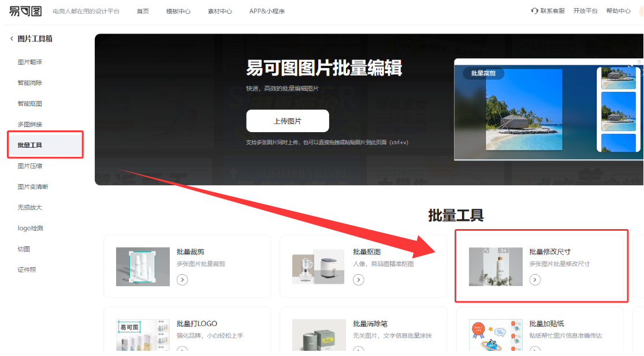Click the 批量裁剪 card thumbnail image
Image resolution: width=644 pixels, height=356 pixels.
pos(143,267)
